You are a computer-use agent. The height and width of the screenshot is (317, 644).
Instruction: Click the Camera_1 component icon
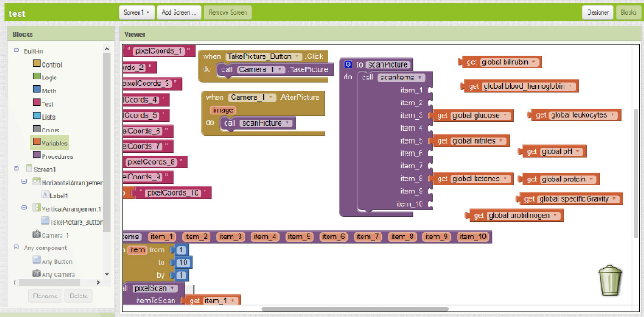pos(37,235)
